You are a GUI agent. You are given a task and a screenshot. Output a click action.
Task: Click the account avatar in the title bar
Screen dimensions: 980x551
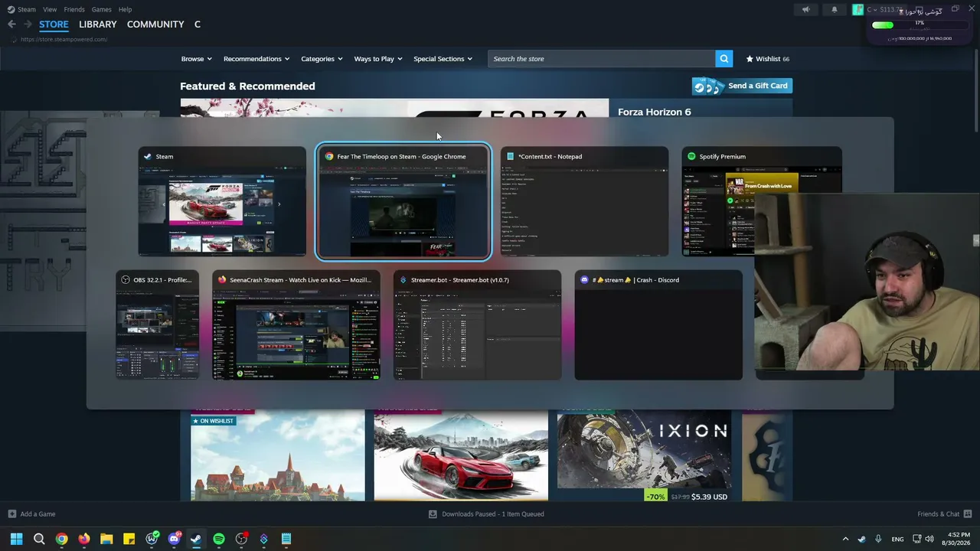(x=857, y=10)
